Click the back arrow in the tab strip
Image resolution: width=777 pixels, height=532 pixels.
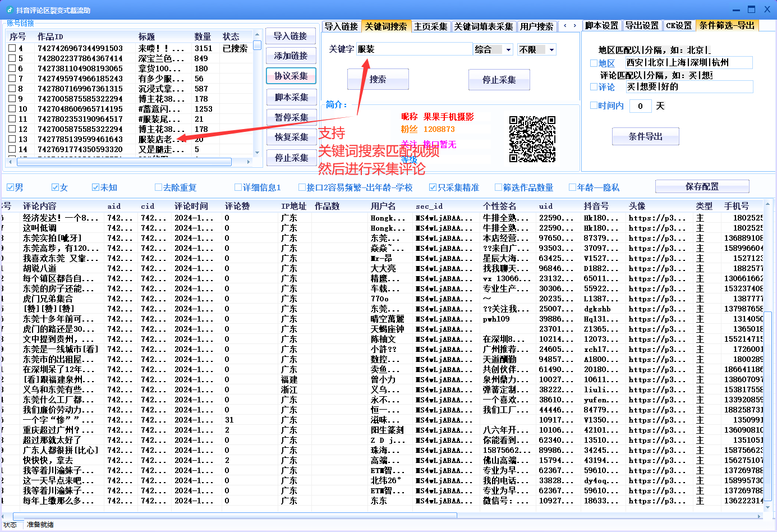(x=566, y=26)
